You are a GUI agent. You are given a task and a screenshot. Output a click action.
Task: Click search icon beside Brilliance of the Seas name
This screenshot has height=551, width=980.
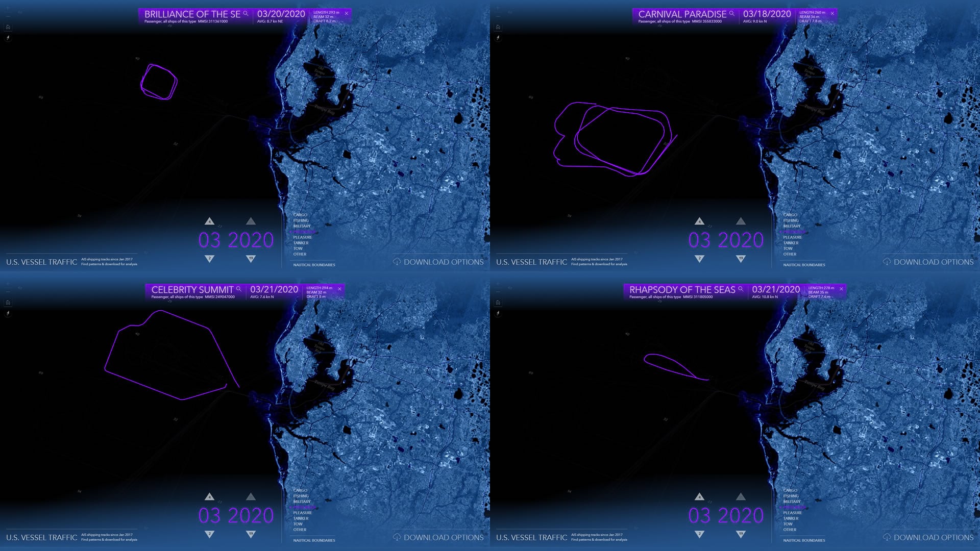point(246,13)
